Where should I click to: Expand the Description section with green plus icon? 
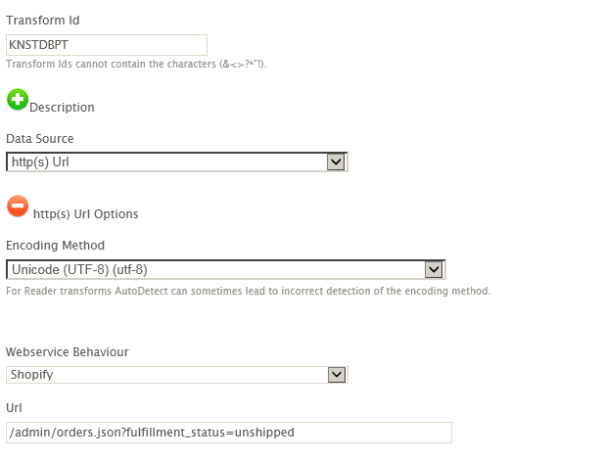point(17,99)
